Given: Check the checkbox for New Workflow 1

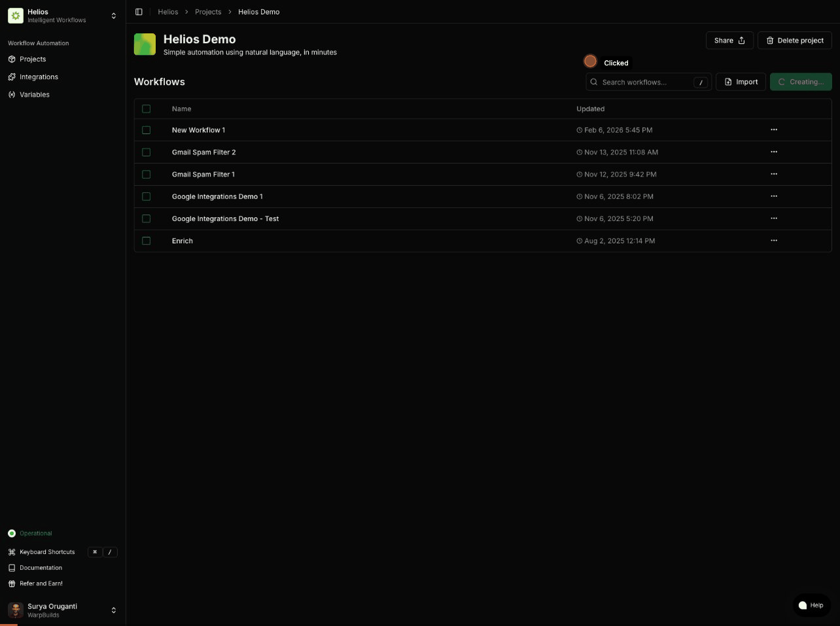Looking at the screenshot, I should click(146, 130).
